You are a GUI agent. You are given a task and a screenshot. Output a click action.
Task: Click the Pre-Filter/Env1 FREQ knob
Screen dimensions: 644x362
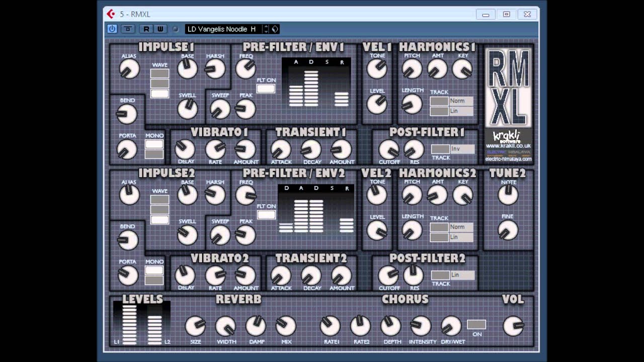click(246, 68)
